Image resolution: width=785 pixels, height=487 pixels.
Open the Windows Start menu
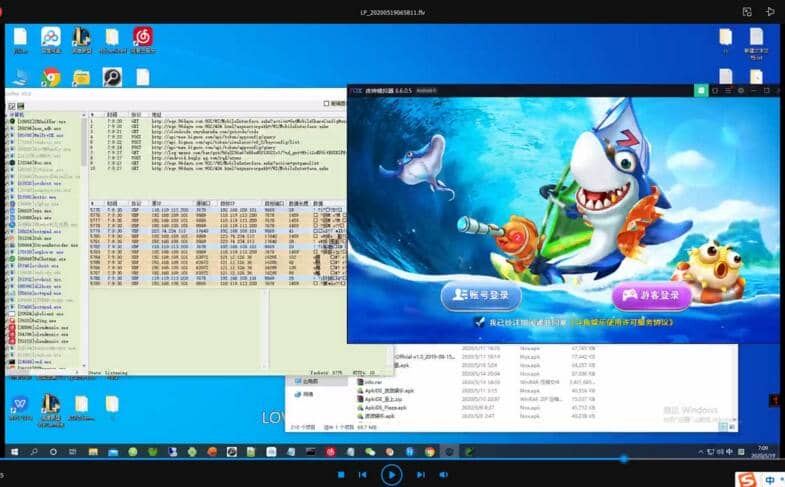pyautogui.click(x=15, y=452)
